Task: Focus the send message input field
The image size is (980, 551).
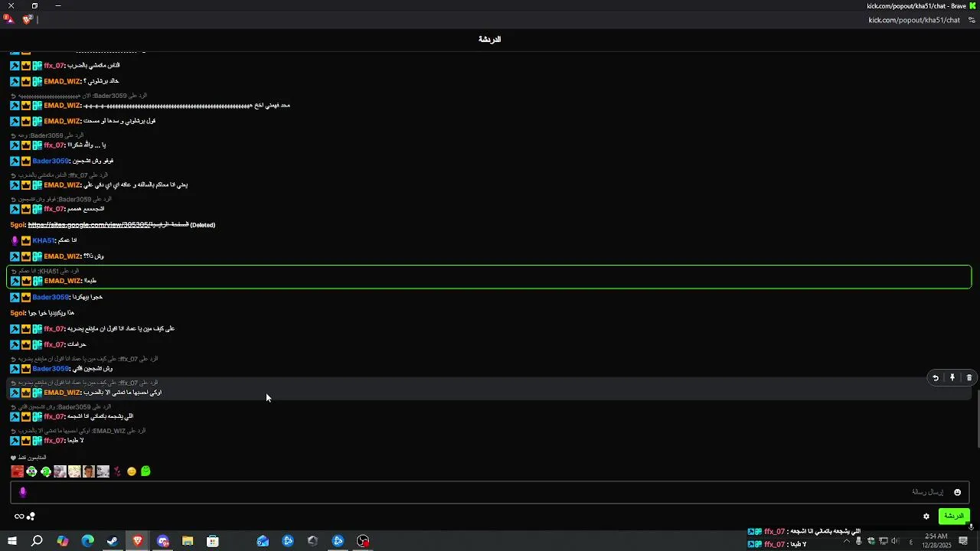Action: [490, 492]
